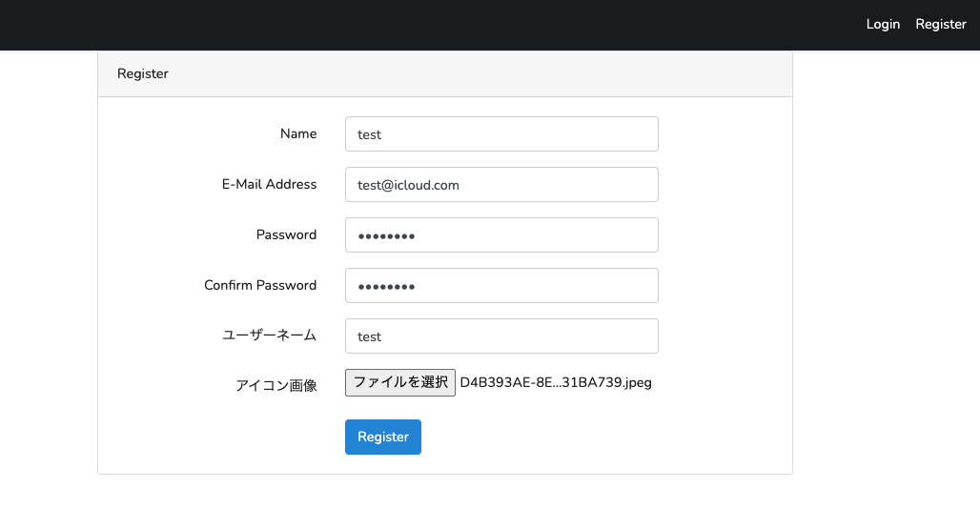Open the Login link in navbar
The height and width of the screenshot is (509, 980).
[883, 24]
